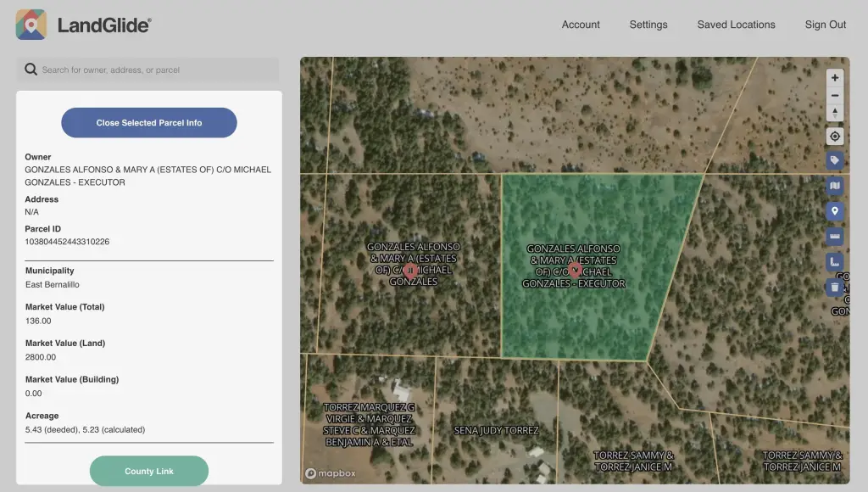Delete drawings with trash icon
Screen dimensions: 868x492
coord(835,288)
